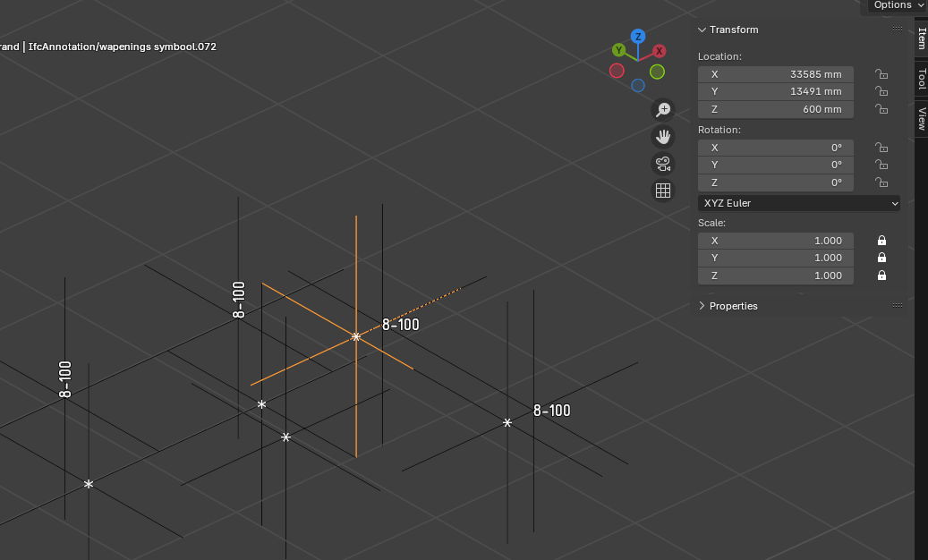The image size is (928, 560).
Task: Unlock the Scale Z value
Action: coord(881,275)
